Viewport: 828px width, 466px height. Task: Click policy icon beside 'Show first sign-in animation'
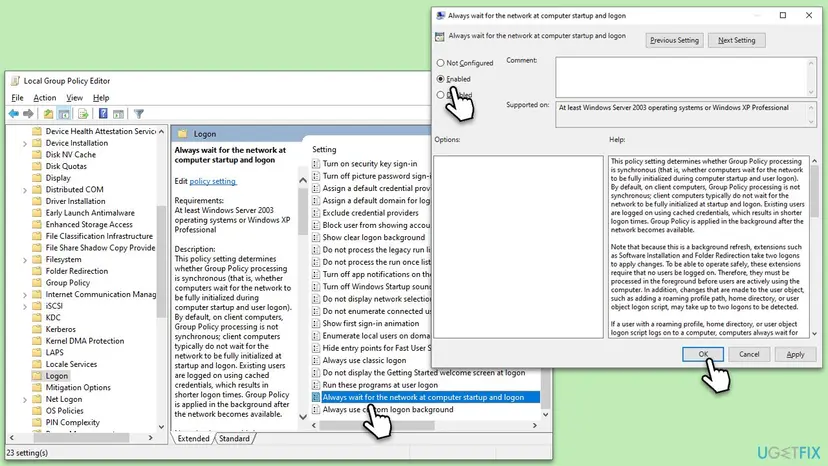[x=316, y=323]
